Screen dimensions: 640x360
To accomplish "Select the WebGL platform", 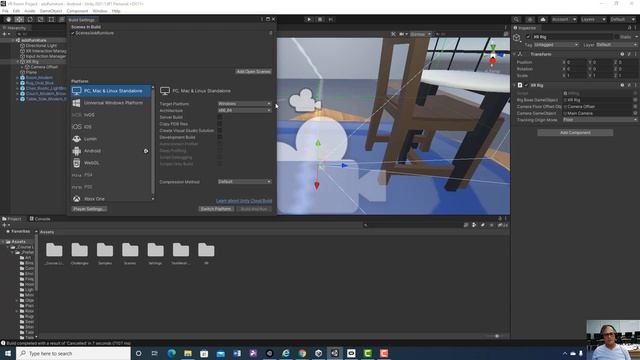I will [111, 163].
